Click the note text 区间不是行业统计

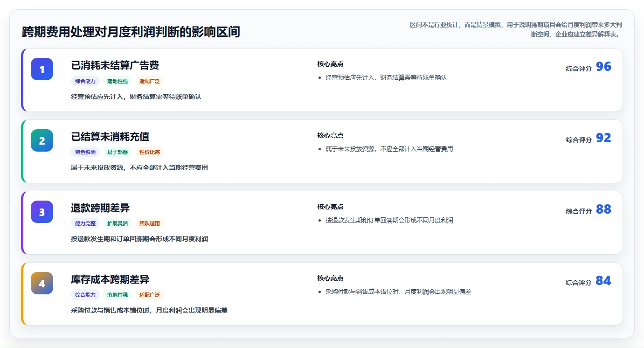515,29
